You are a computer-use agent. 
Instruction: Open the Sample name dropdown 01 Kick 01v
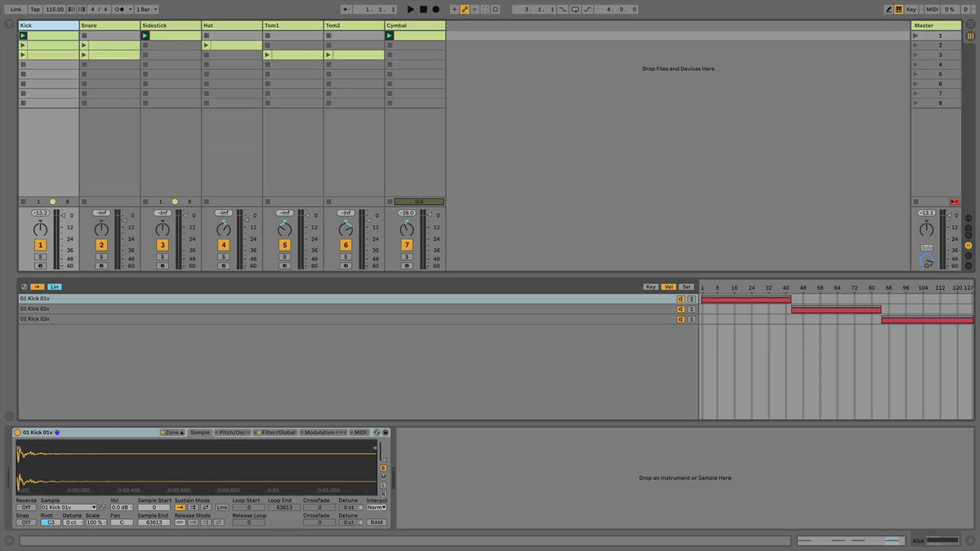[69, 508]
